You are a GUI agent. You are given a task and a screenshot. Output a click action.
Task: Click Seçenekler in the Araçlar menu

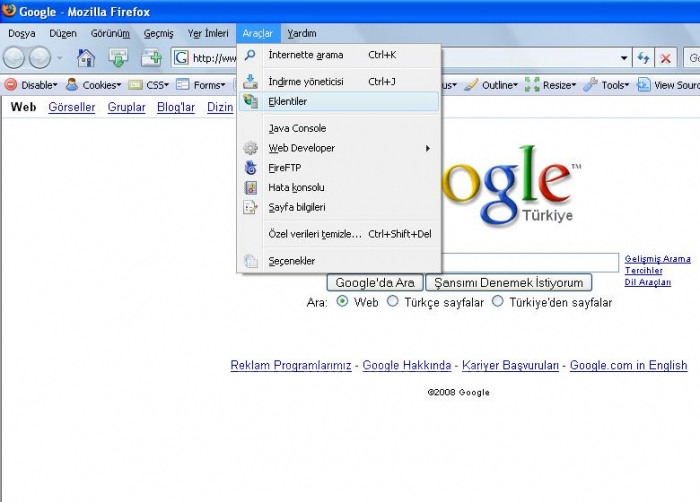[x=291, y=261]
